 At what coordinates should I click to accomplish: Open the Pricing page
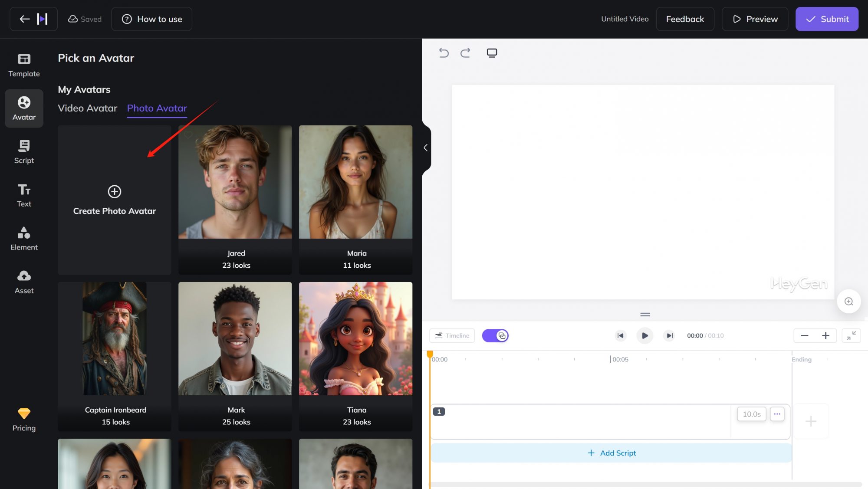point(24,420)
